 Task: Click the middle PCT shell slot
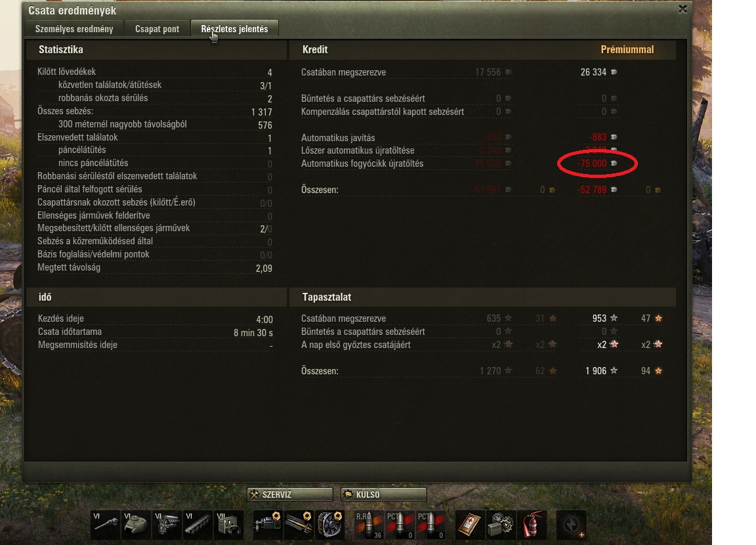[400, 525]
